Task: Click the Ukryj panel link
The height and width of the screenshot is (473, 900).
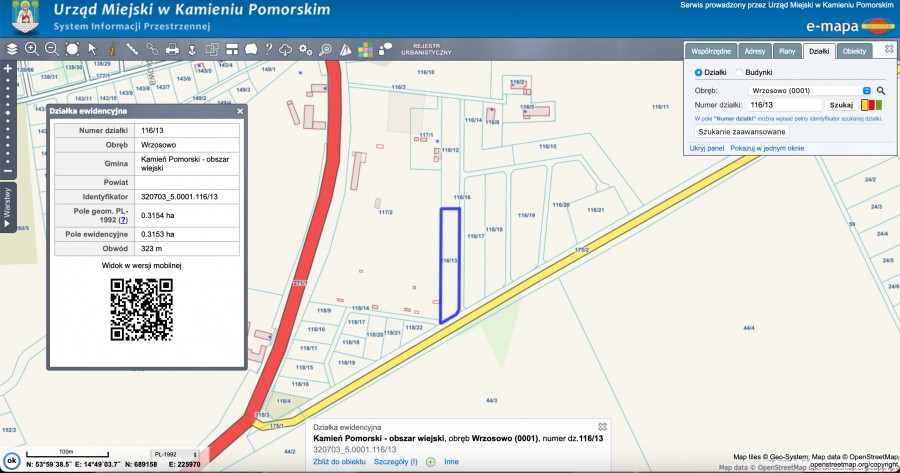Action: 706,148
